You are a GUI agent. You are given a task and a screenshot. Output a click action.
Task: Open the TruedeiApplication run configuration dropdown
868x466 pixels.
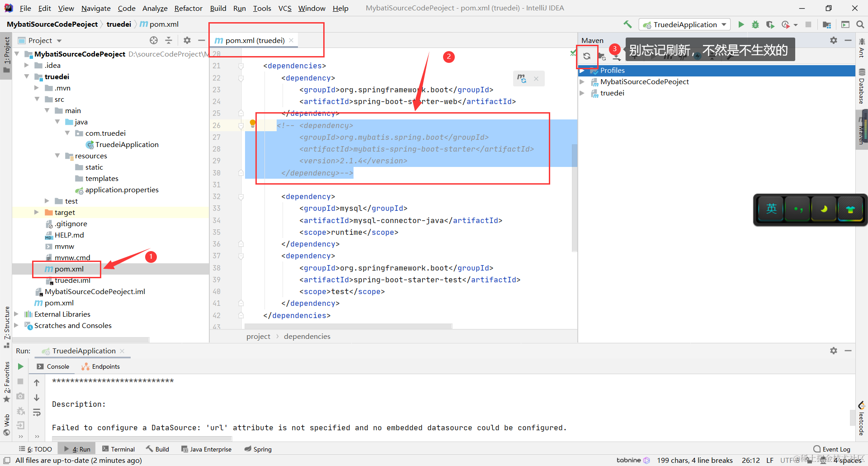684,24
